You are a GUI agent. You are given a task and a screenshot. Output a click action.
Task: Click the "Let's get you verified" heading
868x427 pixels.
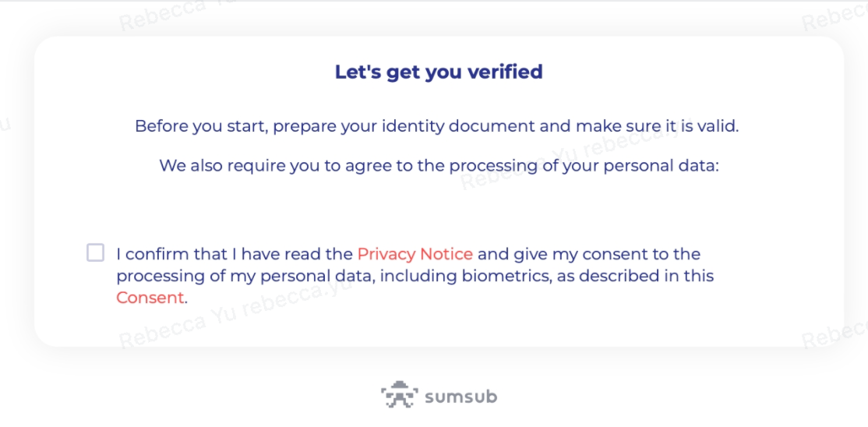439,72
